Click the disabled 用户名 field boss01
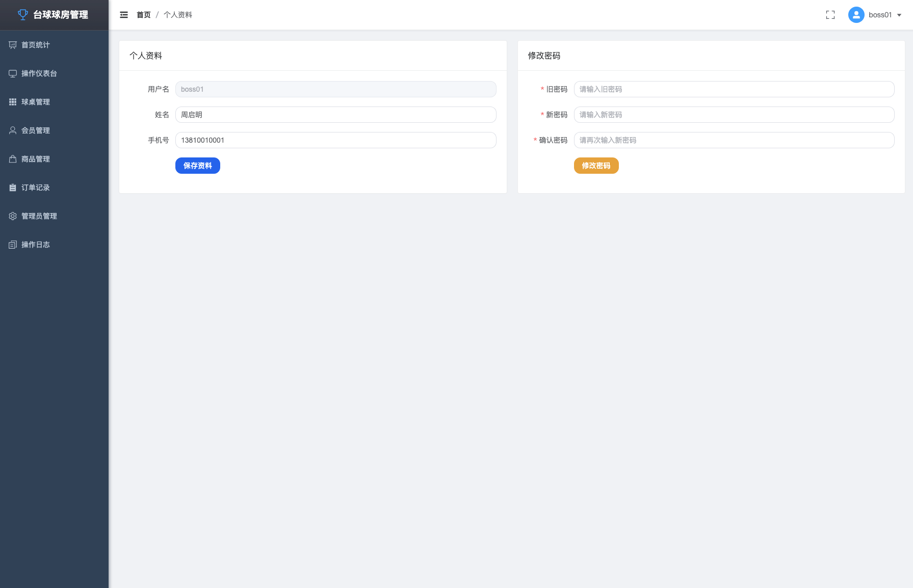The image size is (913, 588). [336, 89]
